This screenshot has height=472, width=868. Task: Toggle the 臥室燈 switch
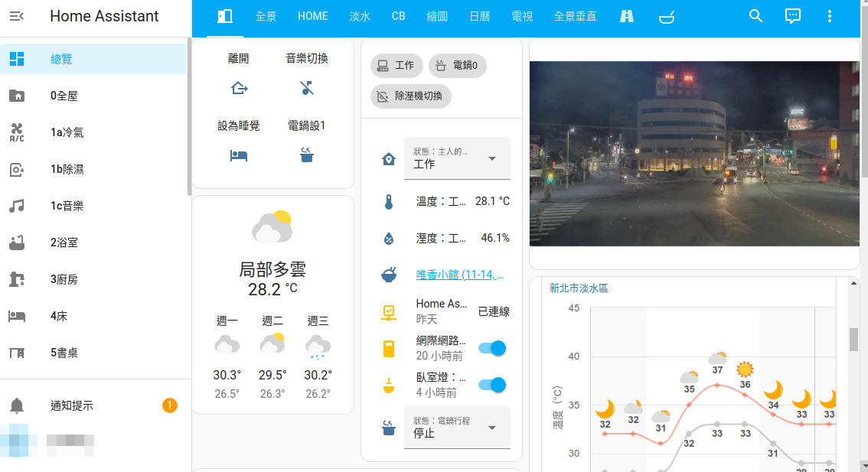point(492,385)
